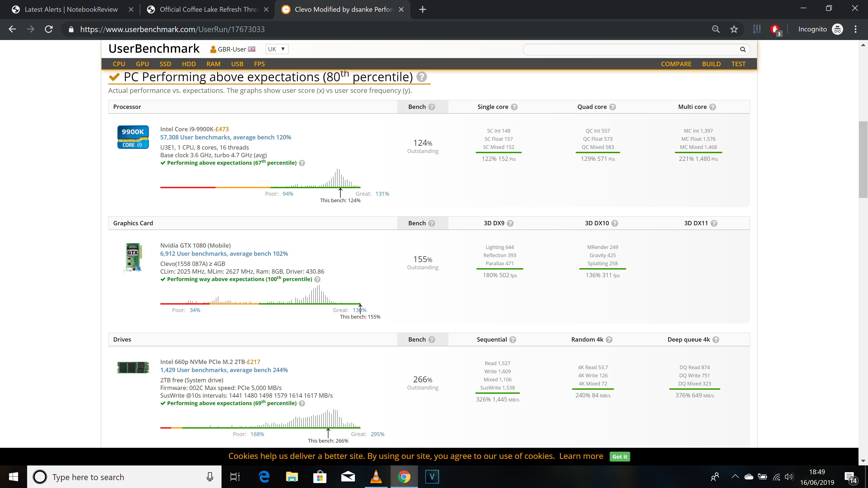Bookmark this page with star icon
This screenshot has width=868, height=488.
coord(734,29)
